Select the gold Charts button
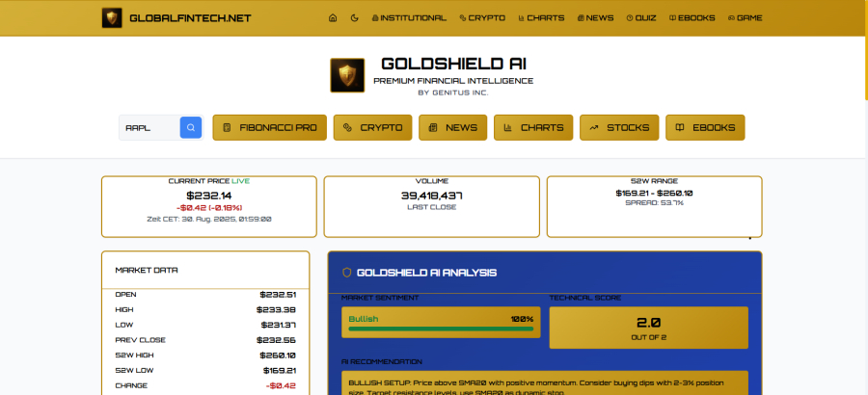Viewport: 868px width, 395px height. (533, 127)
